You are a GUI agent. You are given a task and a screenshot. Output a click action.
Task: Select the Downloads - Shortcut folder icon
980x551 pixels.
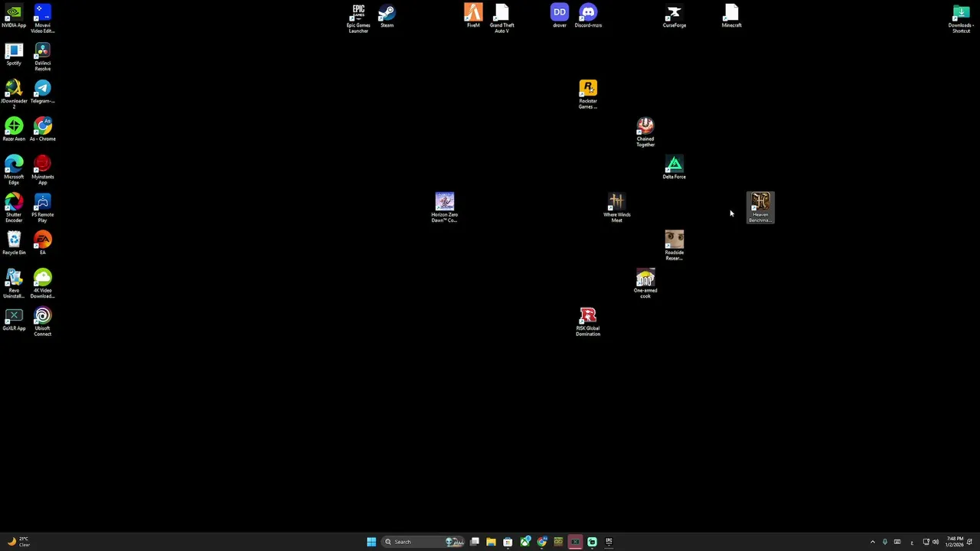[x=961, y=19]
